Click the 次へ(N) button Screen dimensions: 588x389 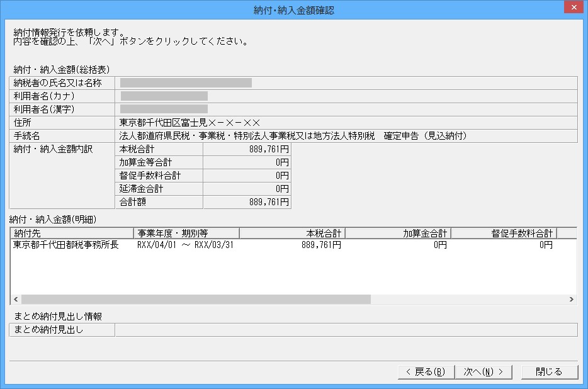tap(483, 372)
